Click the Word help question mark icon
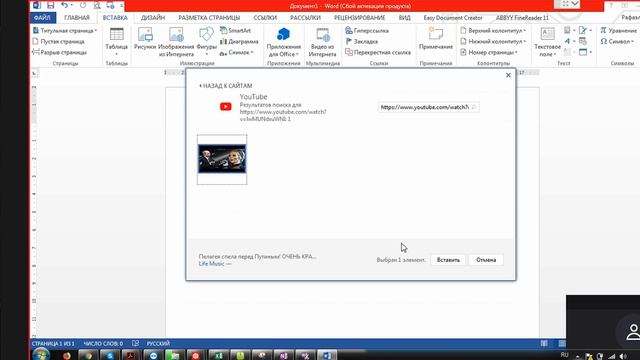 [x=611, y=5]
